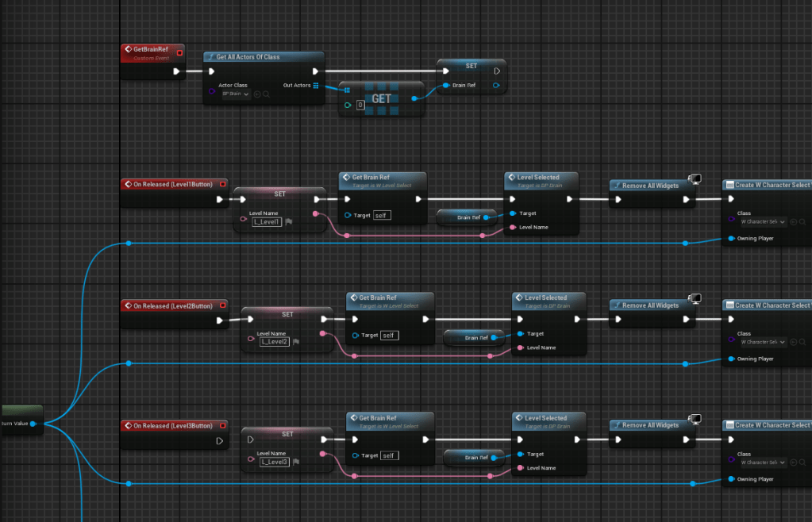Click the browse magnifier beside first W Character Select class

tap(803, 222)
